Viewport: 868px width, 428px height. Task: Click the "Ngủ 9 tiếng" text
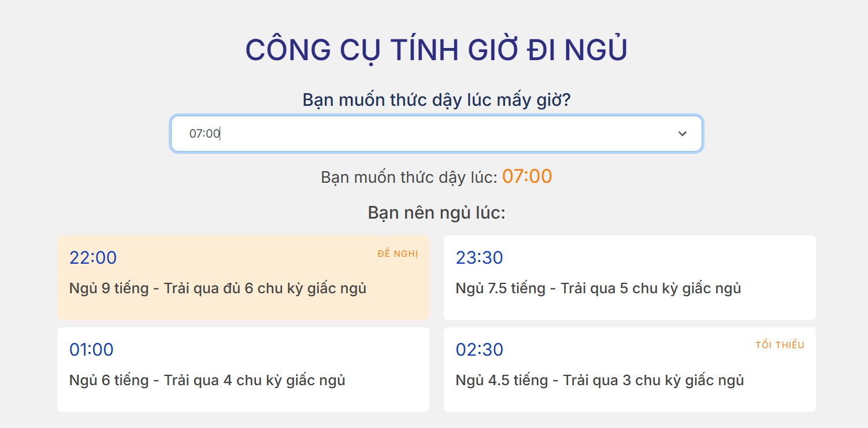(x=109, y=288)
